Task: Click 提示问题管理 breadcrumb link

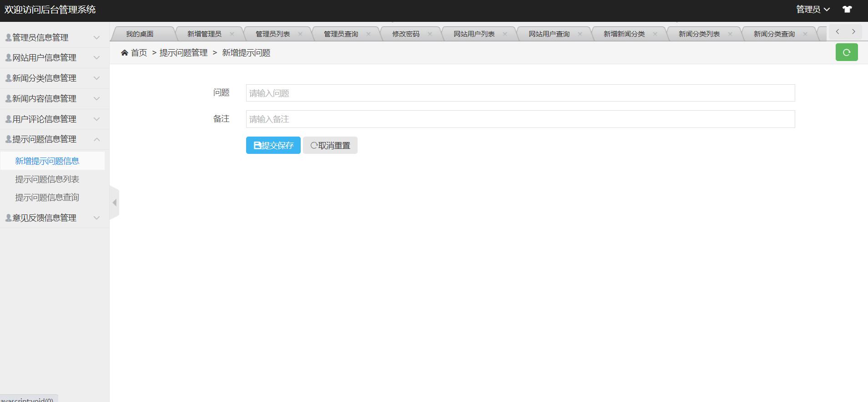Action: 183,53
